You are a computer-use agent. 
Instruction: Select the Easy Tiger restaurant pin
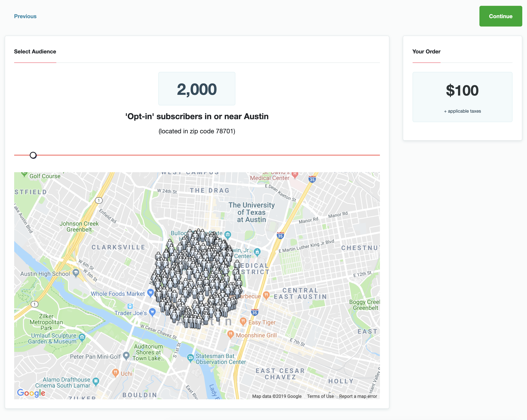pyautogui.click(x=243, y=321)
